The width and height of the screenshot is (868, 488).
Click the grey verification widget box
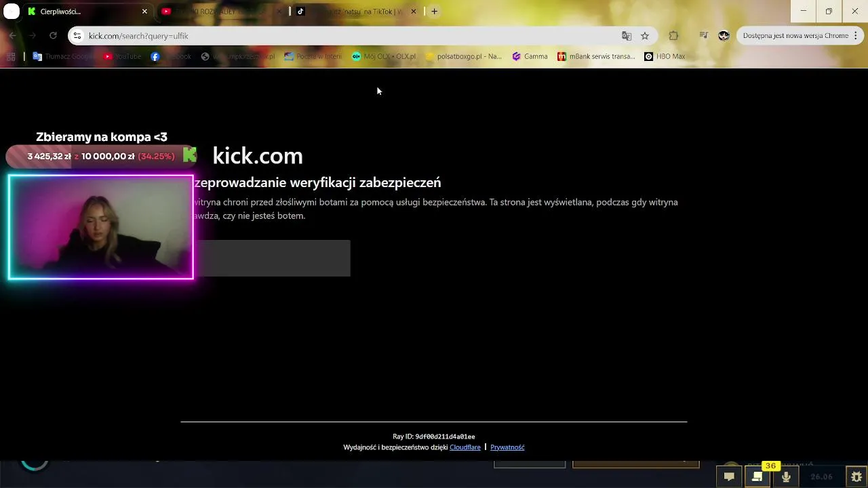(x=272, y=258)
